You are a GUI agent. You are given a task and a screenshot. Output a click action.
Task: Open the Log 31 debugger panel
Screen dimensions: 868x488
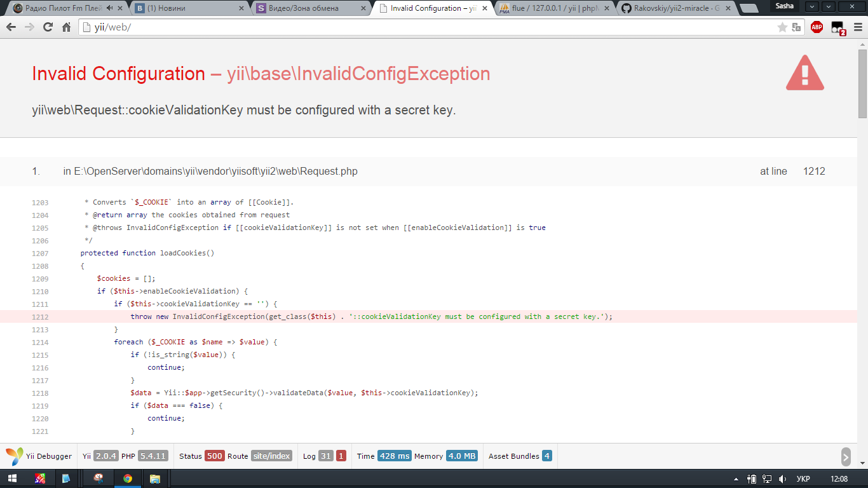323,456
